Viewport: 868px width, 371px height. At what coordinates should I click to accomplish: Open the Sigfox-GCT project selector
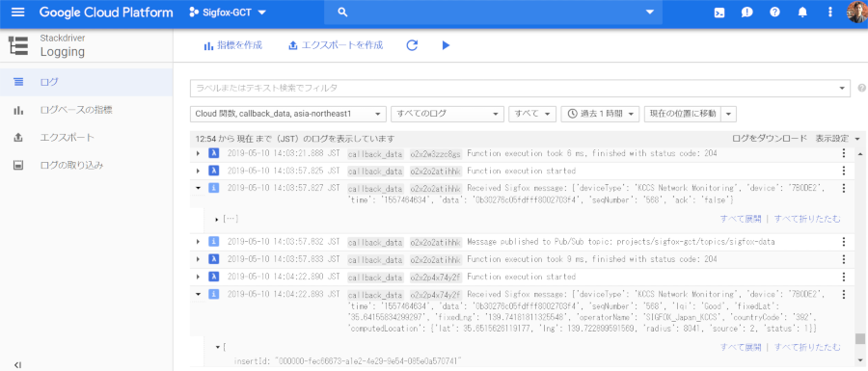[228, 13]
